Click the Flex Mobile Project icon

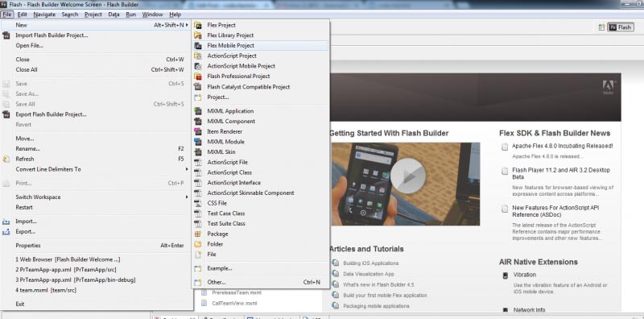click(198, 46)
